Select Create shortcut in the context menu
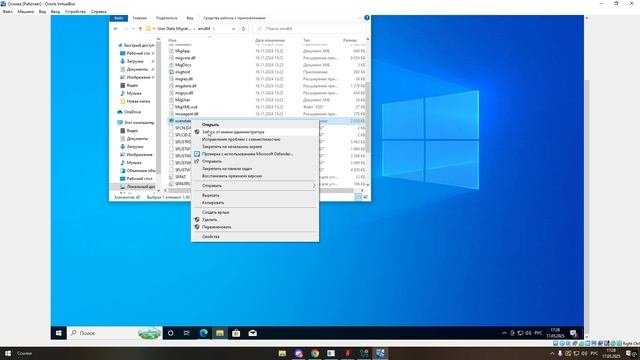 [x=216, y=212]
